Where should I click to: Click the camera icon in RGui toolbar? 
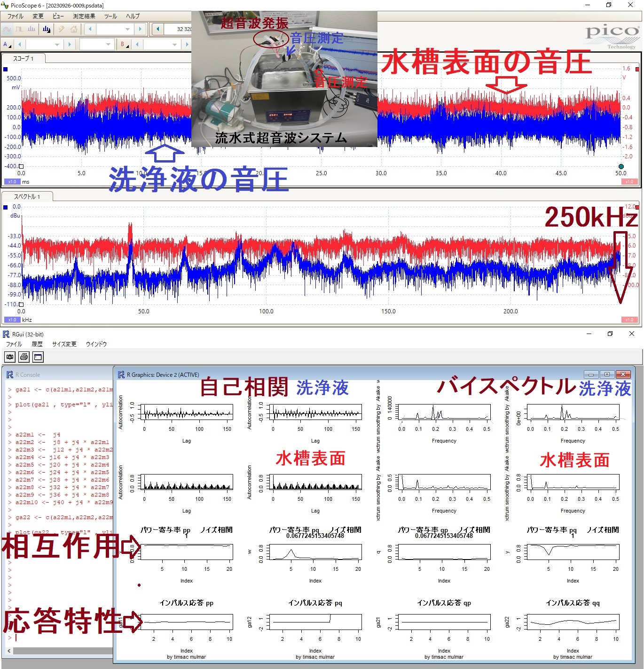[x=10, y=357]
